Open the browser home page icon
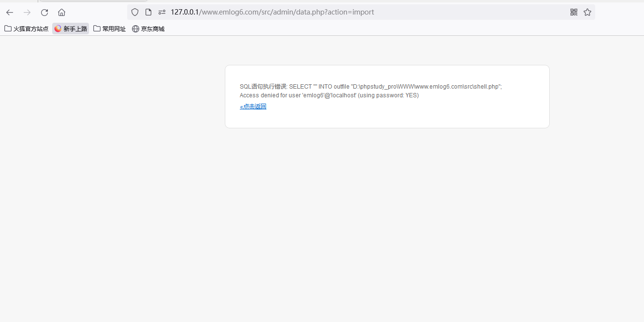 61,12
